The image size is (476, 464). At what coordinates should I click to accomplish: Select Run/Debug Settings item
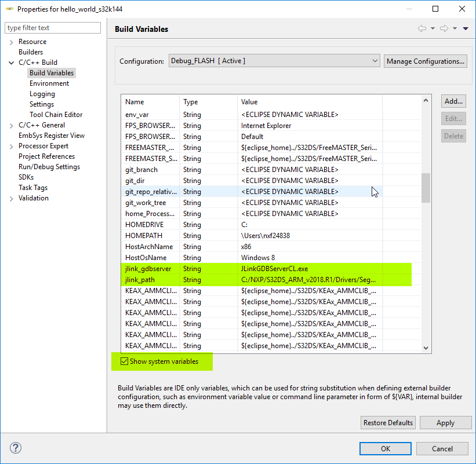[x=49, y=166]
